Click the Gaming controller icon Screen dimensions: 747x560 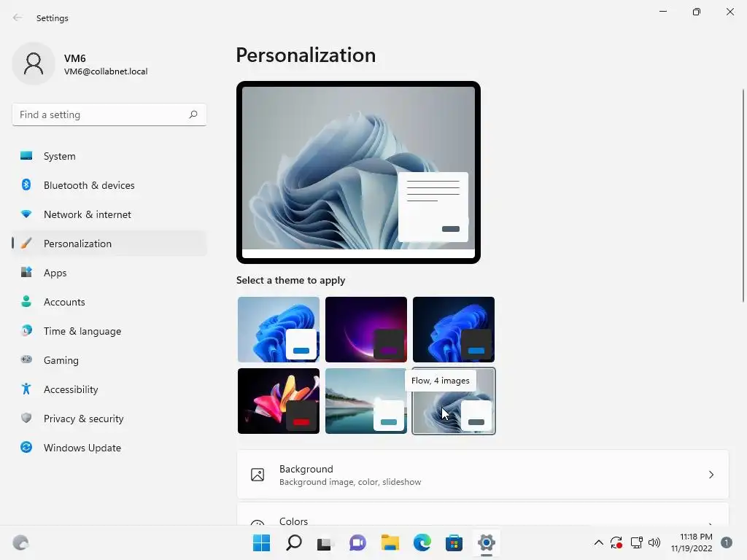pos(26,359)
